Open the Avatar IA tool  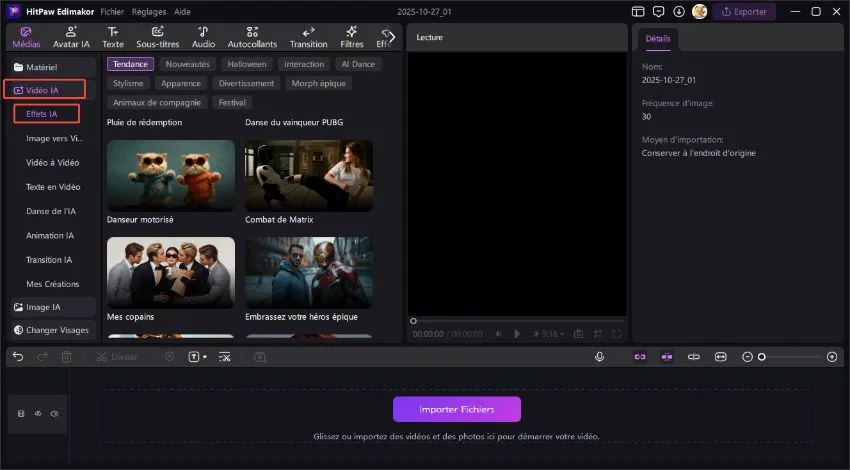tap(71, 37)
